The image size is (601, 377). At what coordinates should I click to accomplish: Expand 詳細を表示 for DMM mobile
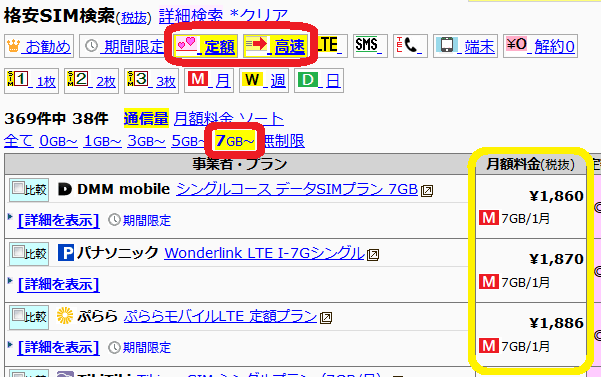coord(58,220)
